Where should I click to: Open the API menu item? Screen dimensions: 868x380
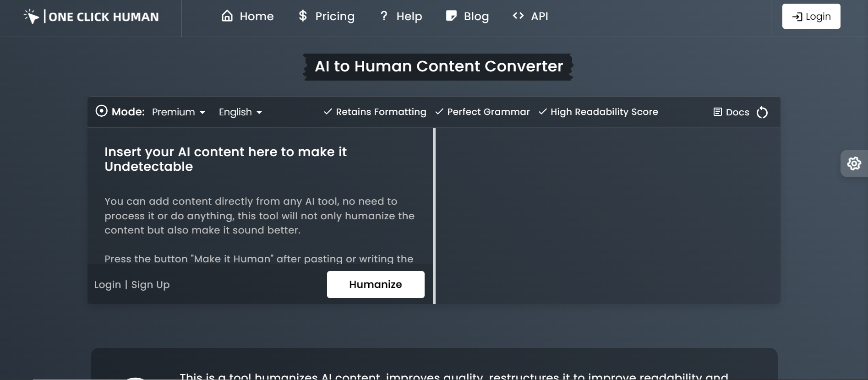point(530,16)
